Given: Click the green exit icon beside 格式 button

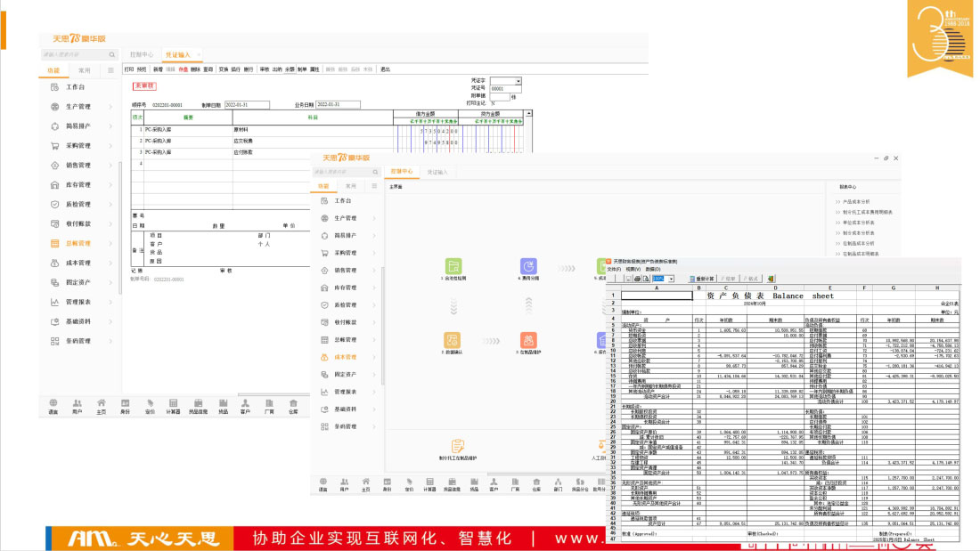Looking at the screenshot, I should (x=771, y=278).
